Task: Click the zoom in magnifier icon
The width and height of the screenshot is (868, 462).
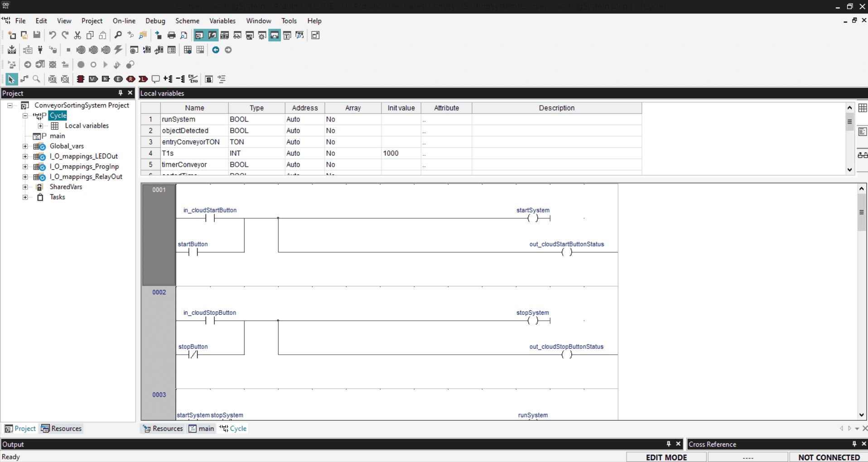Action: coord(53,79)
